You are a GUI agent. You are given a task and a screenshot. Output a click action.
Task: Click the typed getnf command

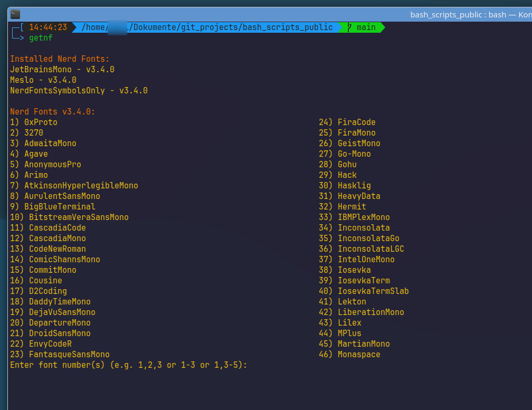point(41,38)
